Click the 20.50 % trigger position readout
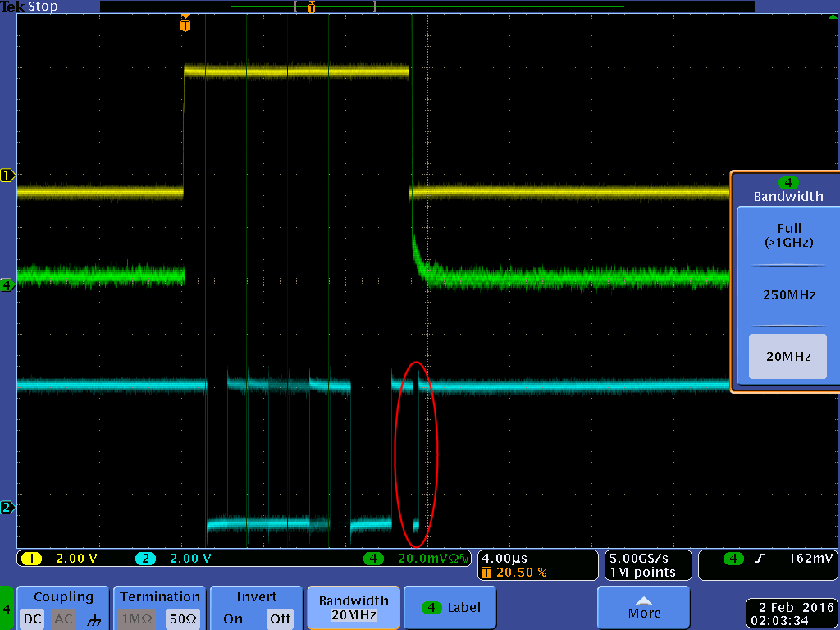Screen dimensions: 840x630 521,573
